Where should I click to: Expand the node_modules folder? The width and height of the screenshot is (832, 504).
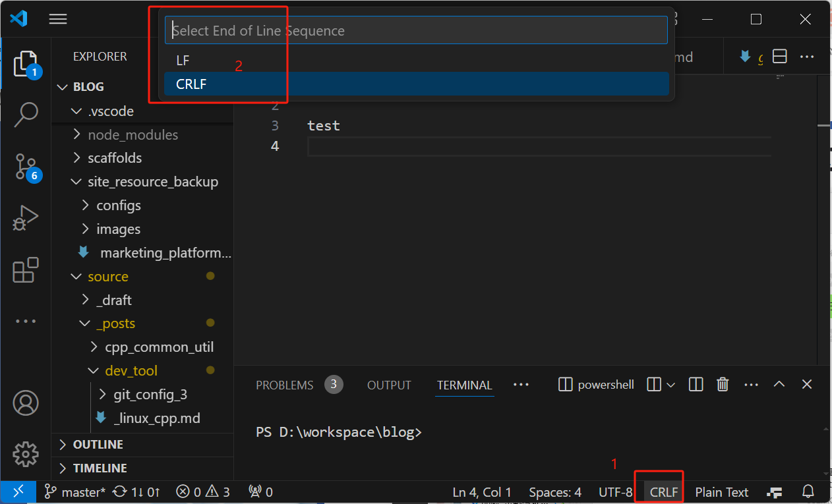(x=133, y=134)
